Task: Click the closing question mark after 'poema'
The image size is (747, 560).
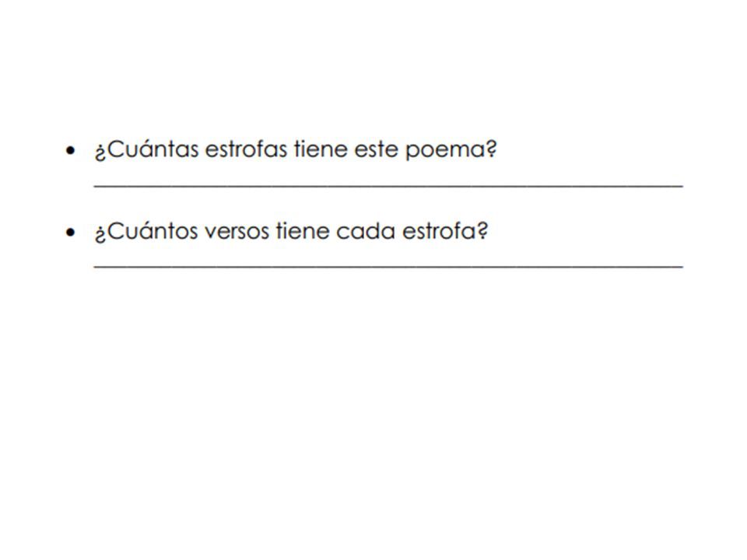Action: 491,149
